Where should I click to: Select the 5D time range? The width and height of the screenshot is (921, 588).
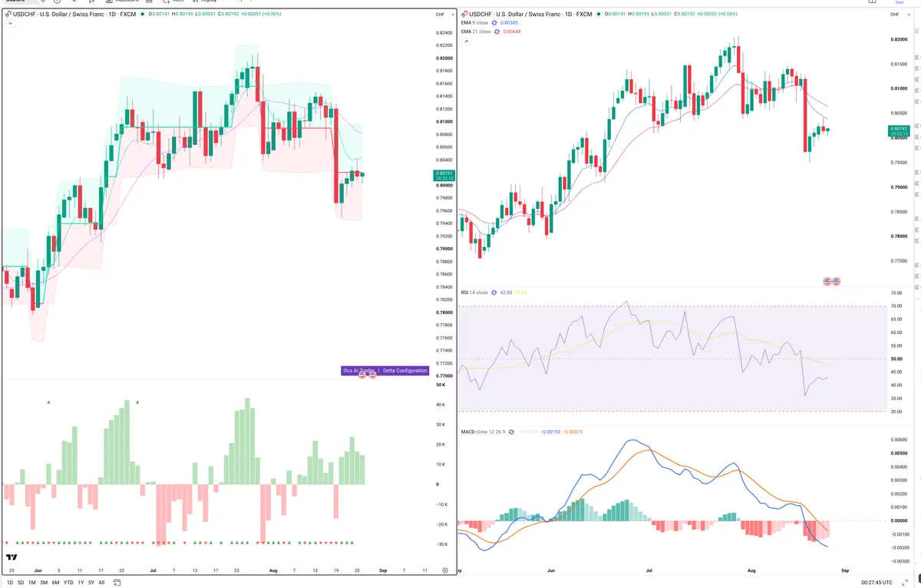click(21, 583)
